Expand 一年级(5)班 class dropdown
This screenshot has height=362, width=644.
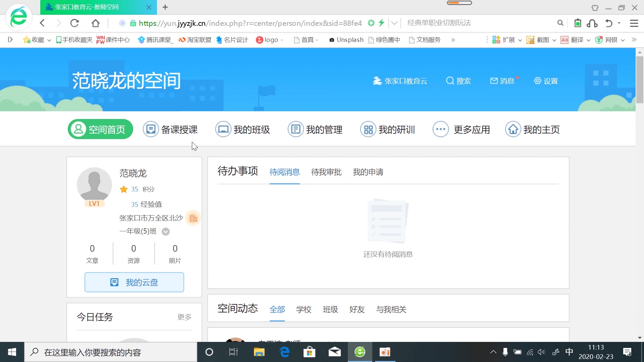point(166,231)
